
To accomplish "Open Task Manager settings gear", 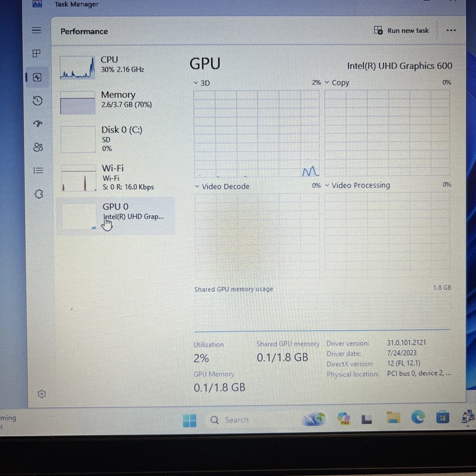I will tap(41, 394).
